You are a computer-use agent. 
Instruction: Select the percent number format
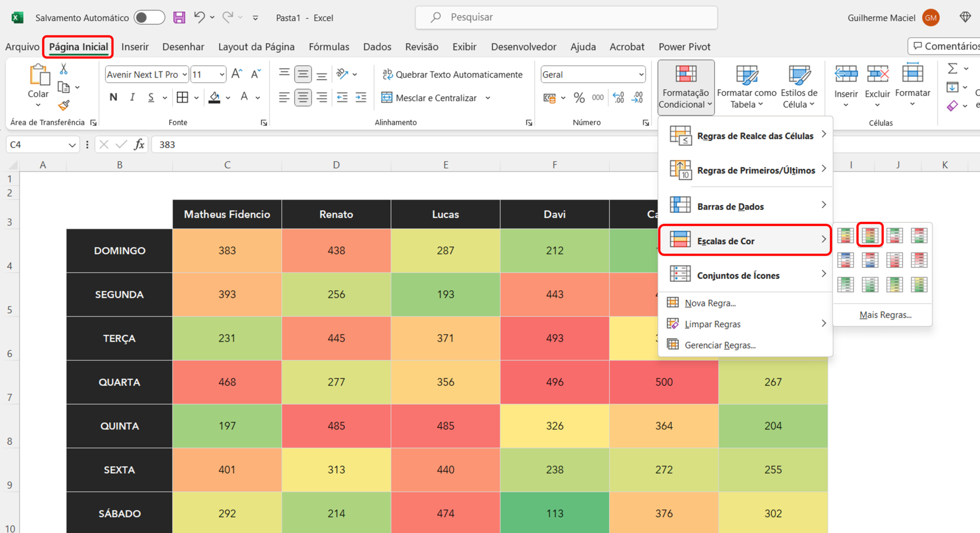(579, 97)
